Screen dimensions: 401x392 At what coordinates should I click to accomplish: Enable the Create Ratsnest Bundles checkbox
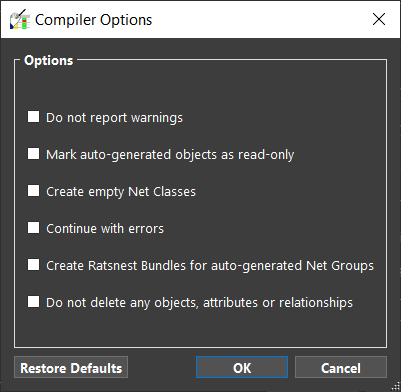(x=33, y=265)
